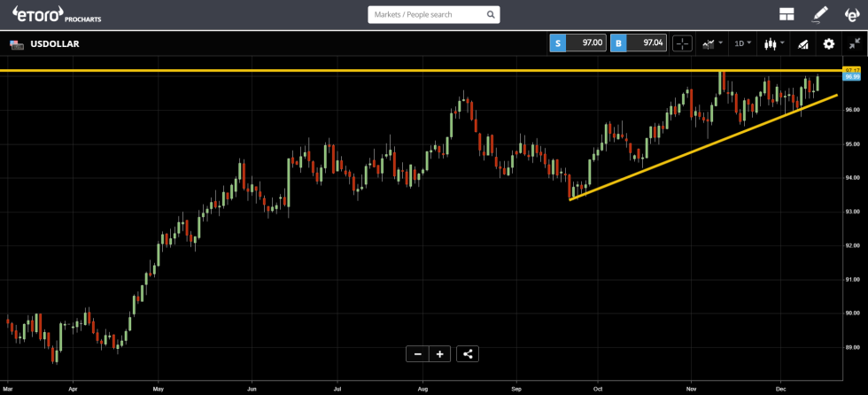Expand the 1D timeframe dropdown
The height and width of the screenshot is (395, 868).
pos(742,43)
